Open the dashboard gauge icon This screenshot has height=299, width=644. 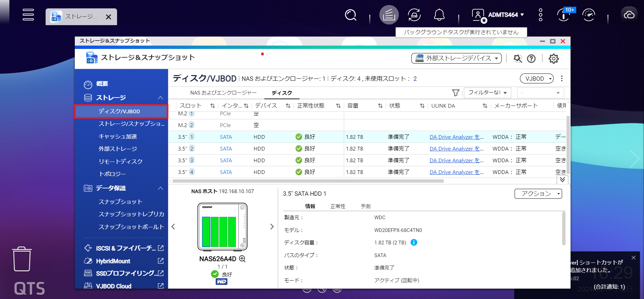tap(589, 15)
